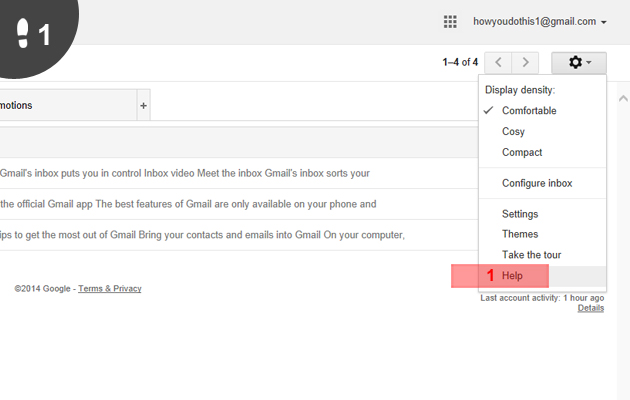Click the 1–4 of 4 message count
Image resolution: width=630 pixels, height=400 pixels.
coord(460,63)
